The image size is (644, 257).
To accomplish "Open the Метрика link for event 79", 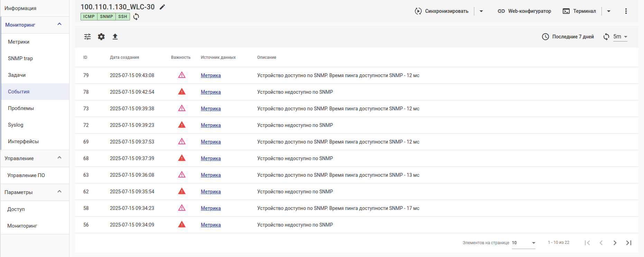I will (x=211, y=75).
